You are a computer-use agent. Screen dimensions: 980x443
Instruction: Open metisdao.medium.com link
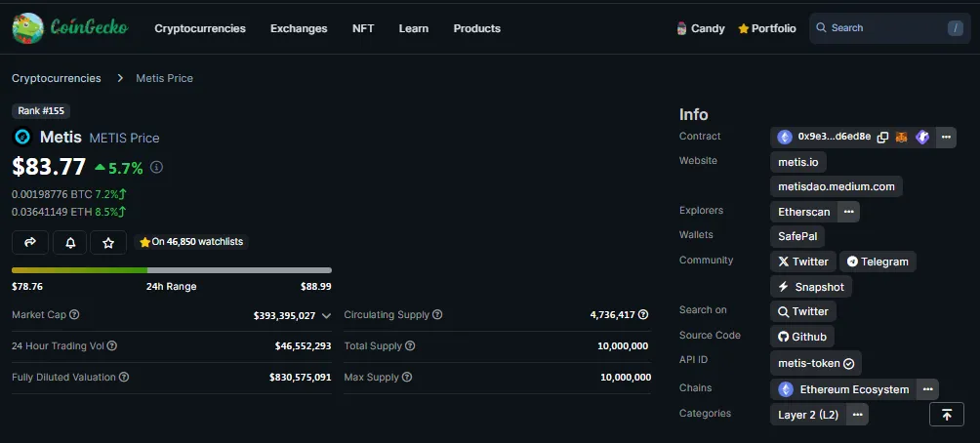(837, 186)
